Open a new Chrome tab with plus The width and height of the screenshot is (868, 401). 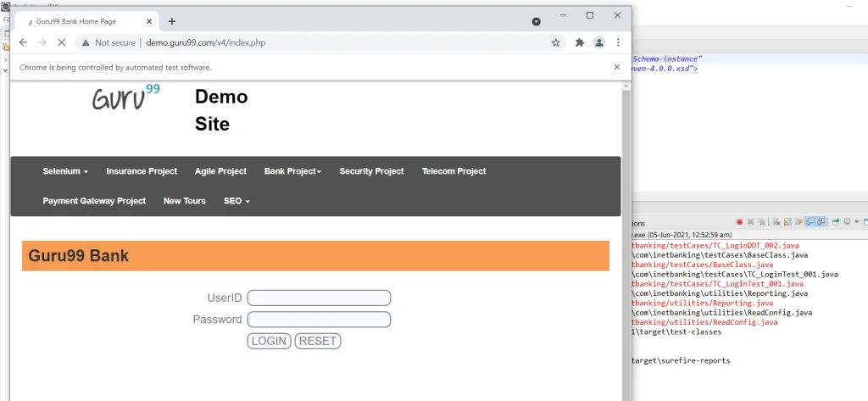point(171,21)
